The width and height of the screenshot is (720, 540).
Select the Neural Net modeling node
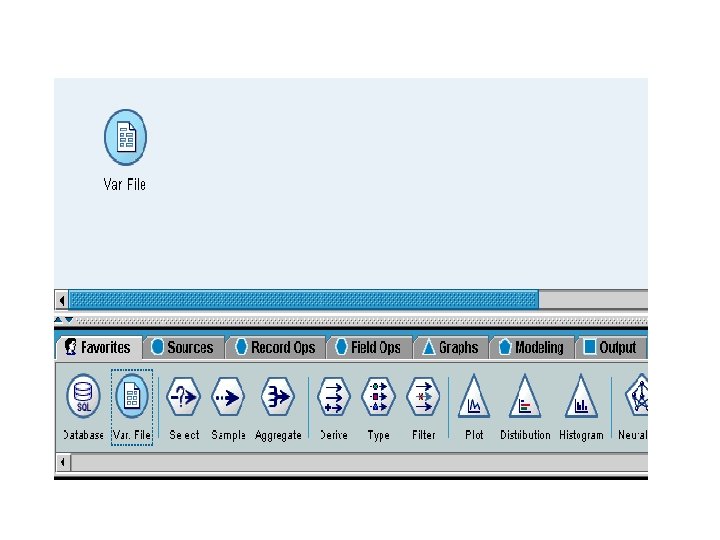pyautogui.click(x=637, y=395)
